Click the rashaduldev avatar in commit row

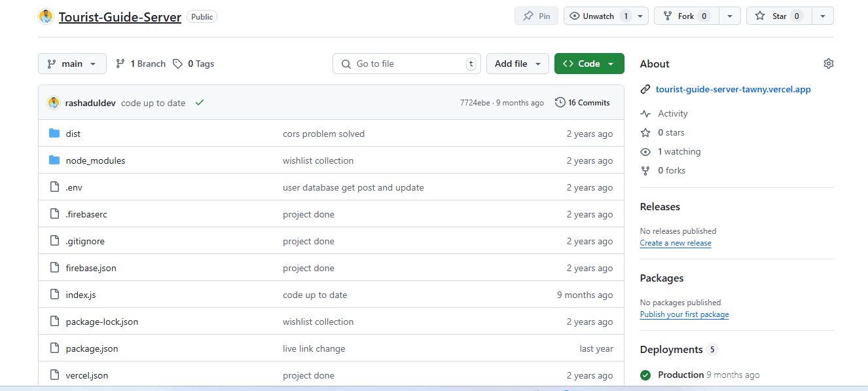click(54, 103)
